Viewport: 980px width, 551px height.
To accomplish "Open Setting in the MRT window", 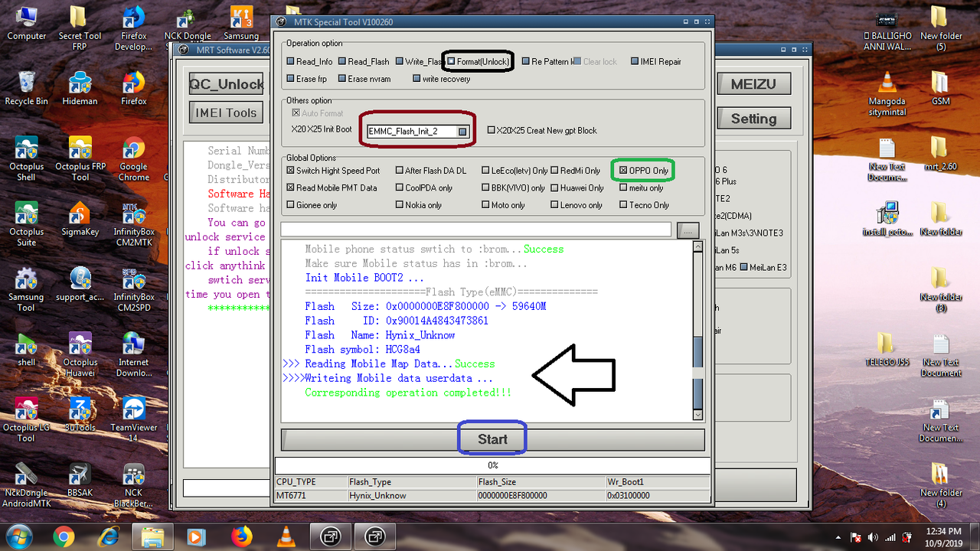I will (x=753, y=119).
